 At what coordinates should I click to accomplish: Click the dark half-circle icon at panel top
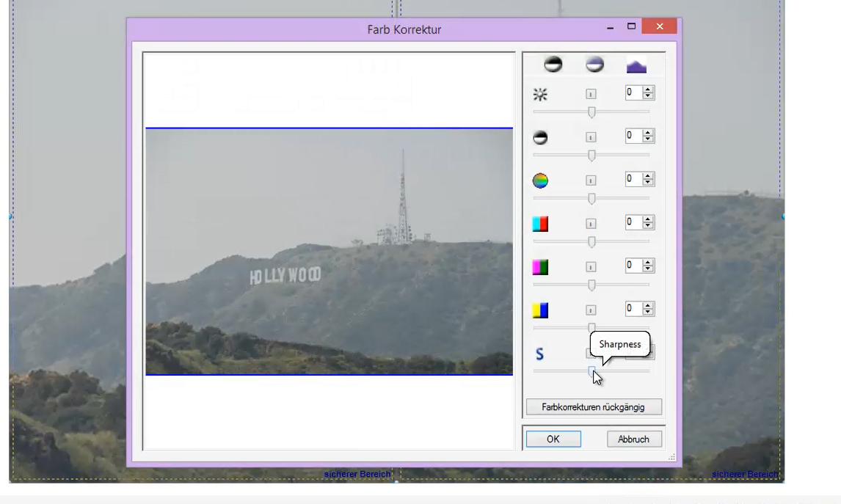(x=553, y=65)
